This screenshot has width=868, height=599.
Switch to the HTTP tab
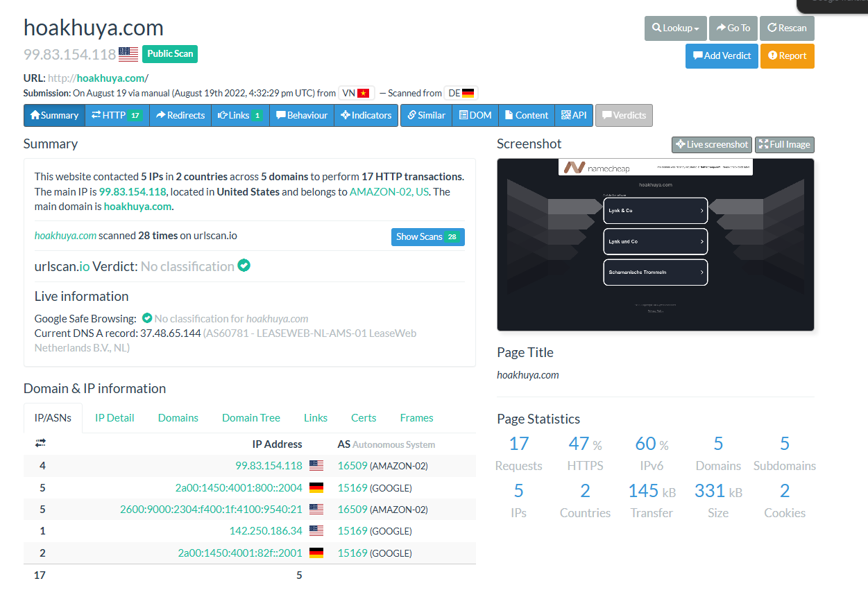pyautogui.click(x=117, y=116)
